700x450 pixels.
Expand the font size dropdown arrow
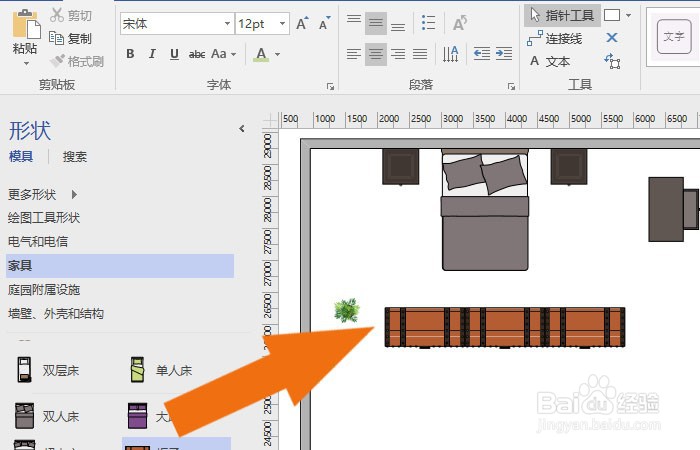(x=282, y=24)
